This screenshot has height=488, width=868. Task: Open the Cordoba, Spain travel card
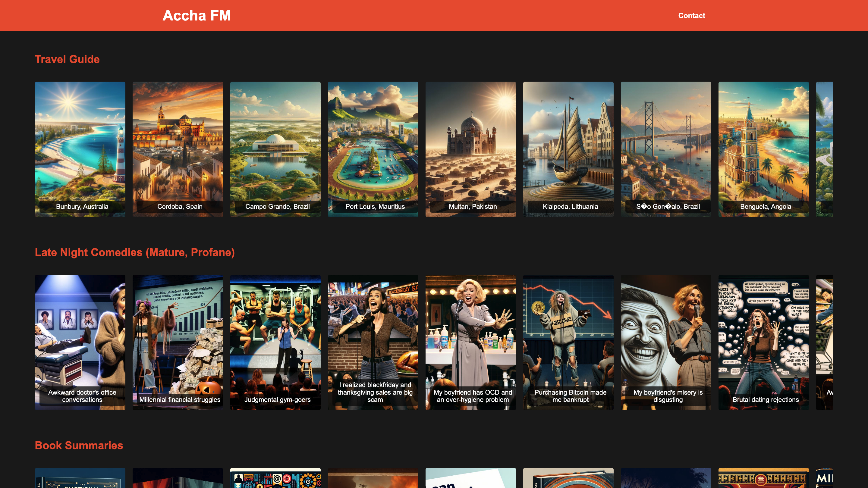pyautogui.click(x=178, y=149)
